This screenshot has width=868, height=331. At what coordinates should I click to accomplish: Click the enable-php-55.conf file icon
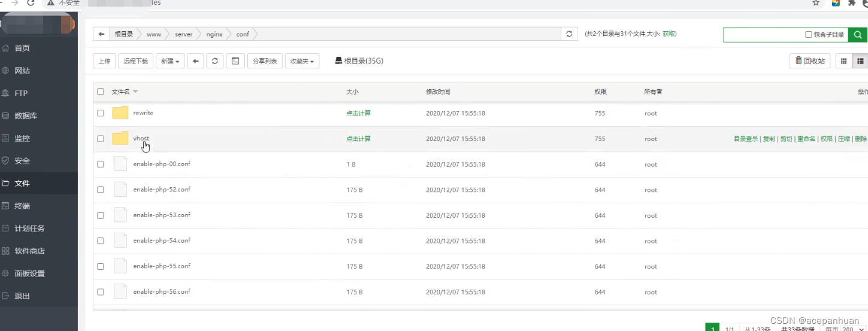point(120,266)
